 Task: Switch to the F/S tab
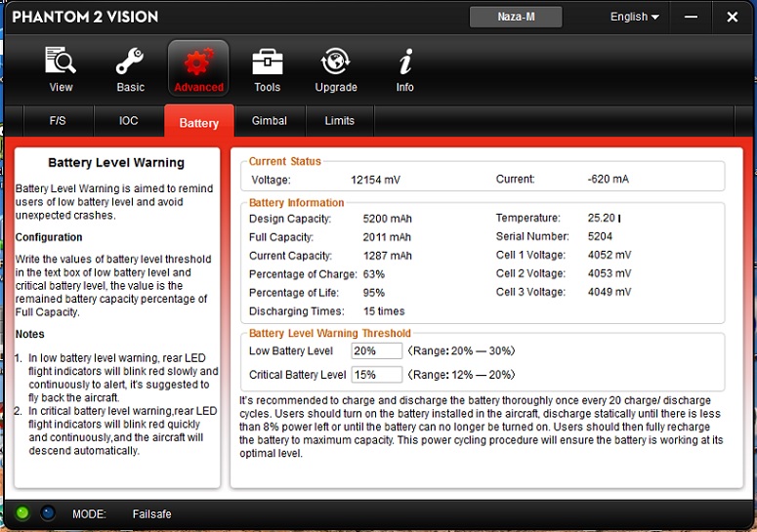click(58, 121)
